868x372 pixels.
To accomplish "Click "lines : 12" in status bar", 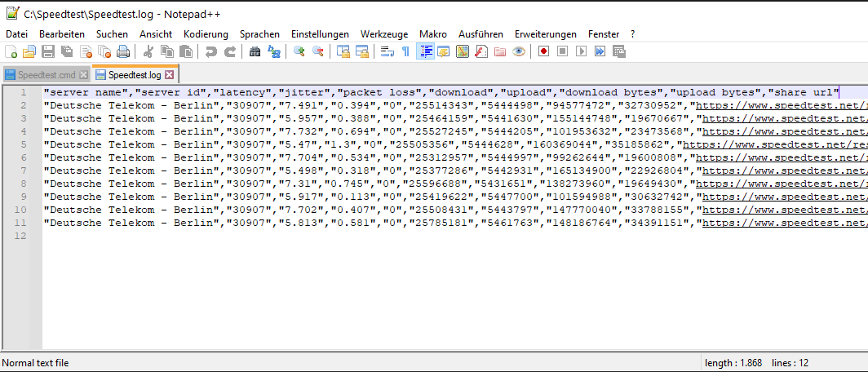I will (x=790, y=363).
